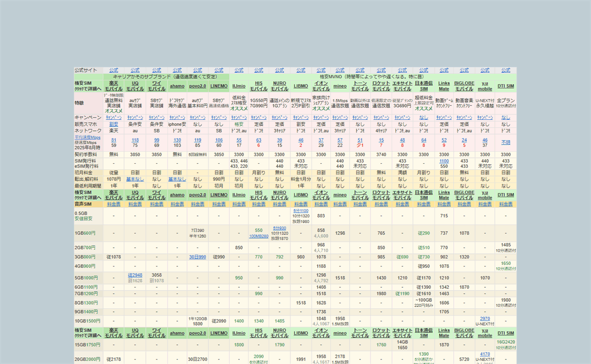Click the 1100 SIM fee link for Links Mate
Screen dimensions: 591x364
pyautogui.click(x=444, y=161)
